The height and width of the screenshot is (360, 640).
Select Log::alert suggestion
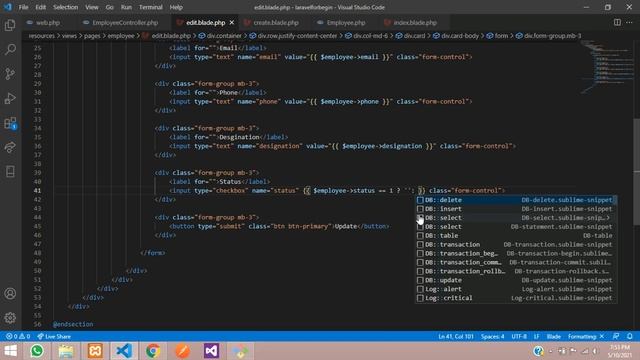coord(516,289)
